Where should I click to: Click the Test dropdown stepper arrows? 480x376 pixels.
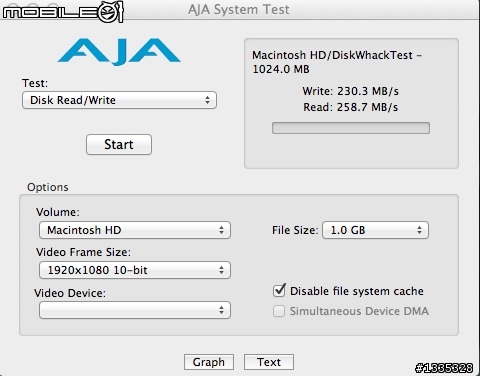(207, 100)
